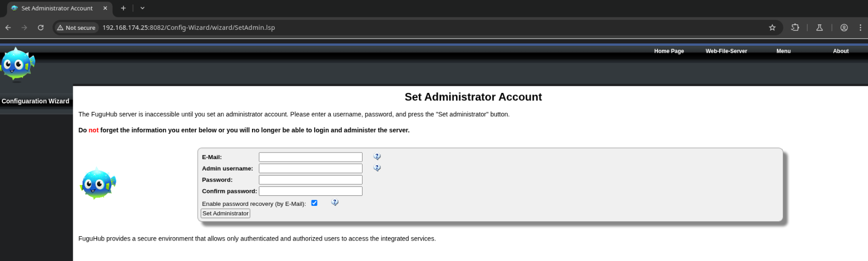Click the 'Set Administrator Account' heading
Viewport: 868px width, 261px height.
473,97
